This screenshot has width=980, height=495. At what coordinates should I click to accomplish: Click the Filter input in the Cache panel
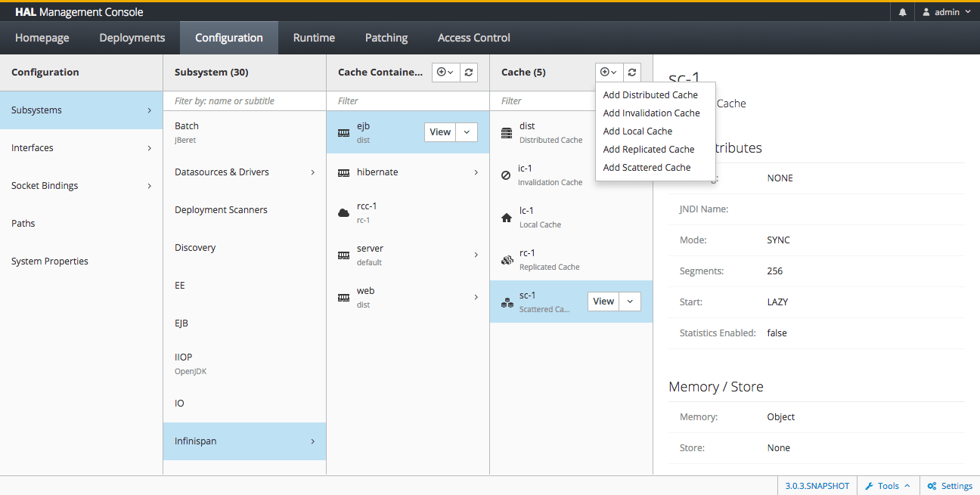point(544,101)
